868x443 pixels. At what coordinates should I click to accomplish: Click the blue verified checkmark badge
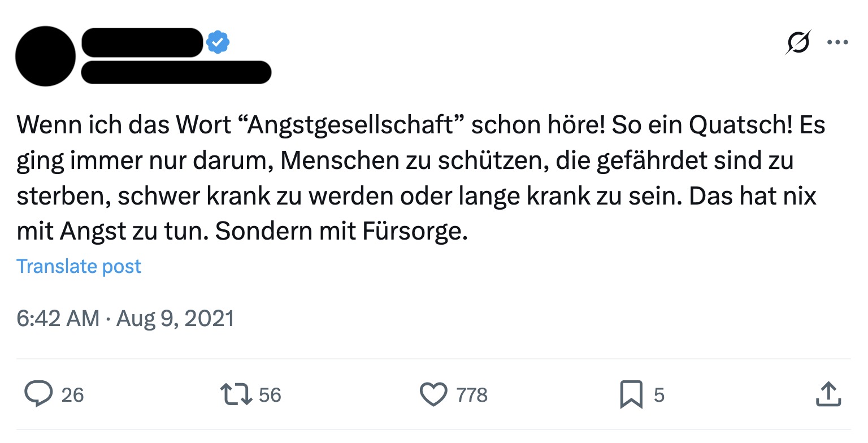point(218,42)
